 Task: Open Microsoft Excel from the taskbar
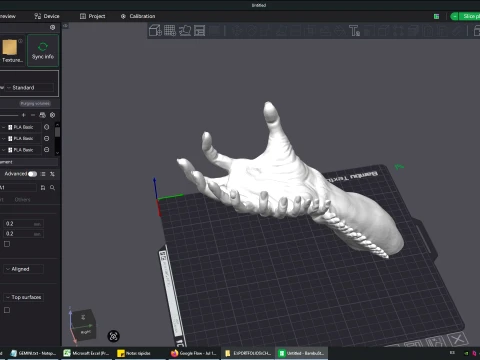[x=87, y=353]
